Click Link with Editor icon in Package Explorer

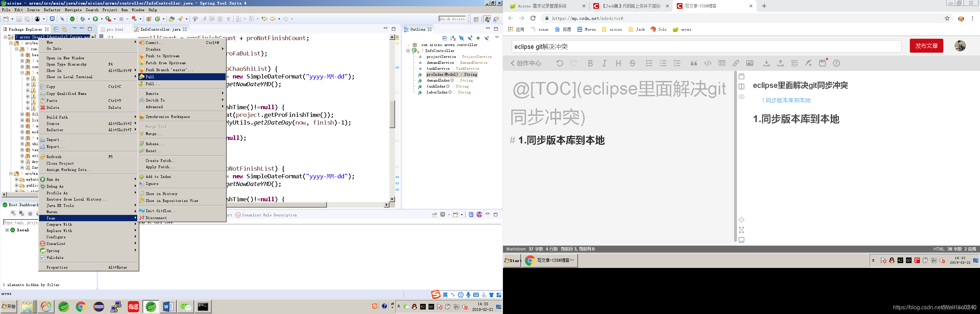coord(64,29)
